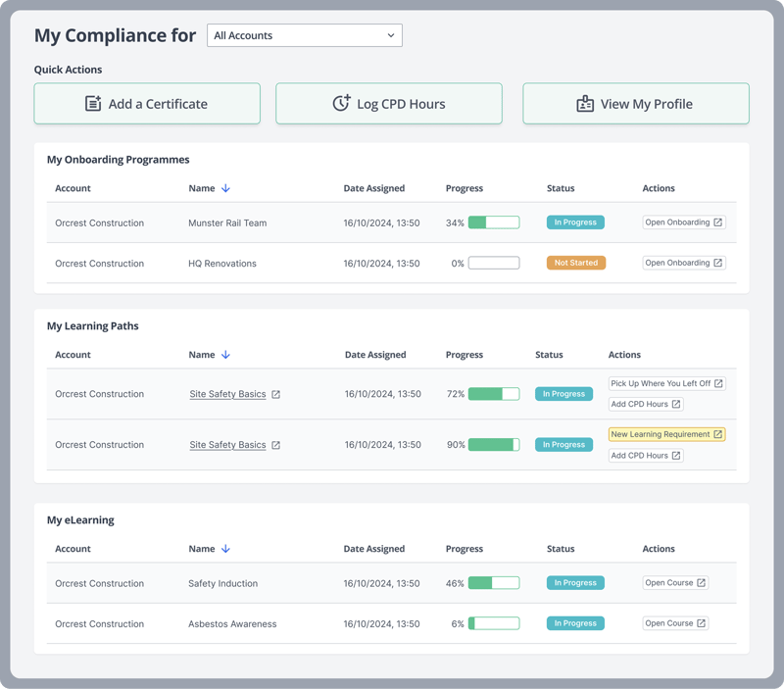The image size is (784, 689).
Task: Click the certificate icon in Add a Certificate
Action: tap(93, 104)
